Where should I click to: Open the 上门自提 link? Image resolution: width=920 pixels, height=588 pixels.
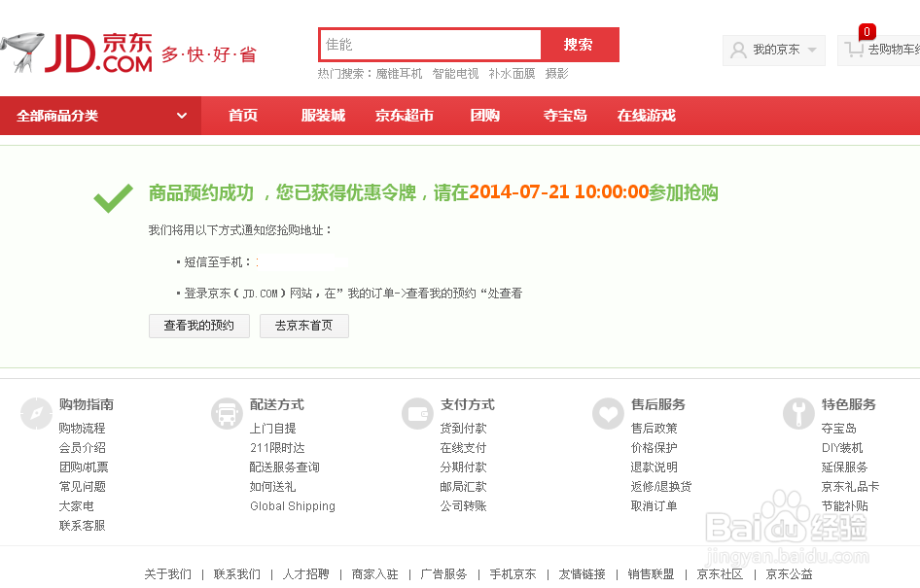273,429
